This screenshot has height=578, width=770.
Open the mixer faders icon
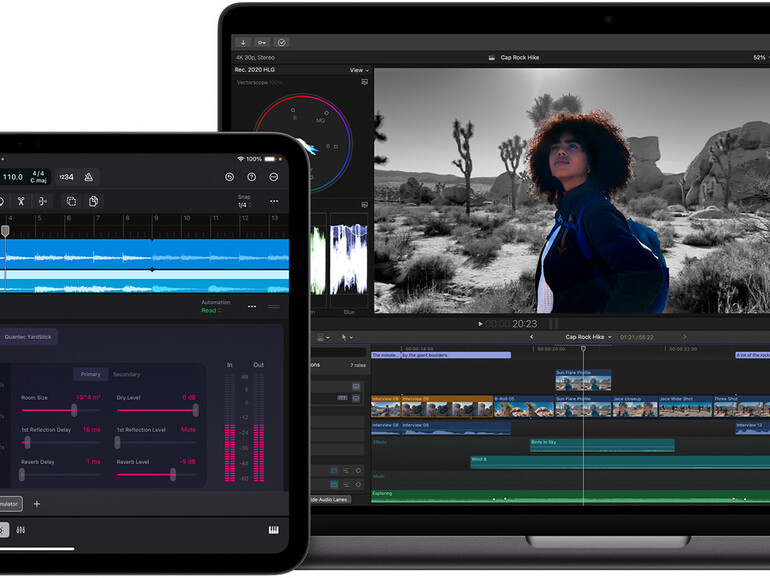pos(21,530)
